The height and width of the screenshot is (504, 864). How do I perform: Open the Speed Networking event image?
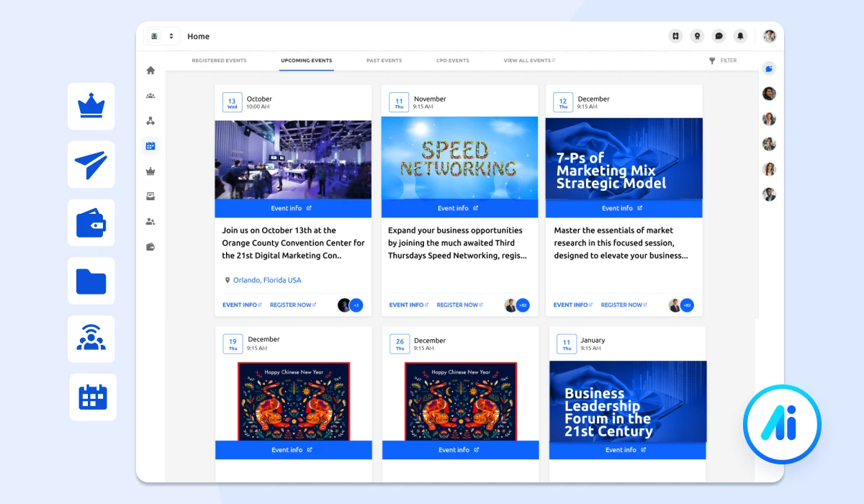[459, 158]
